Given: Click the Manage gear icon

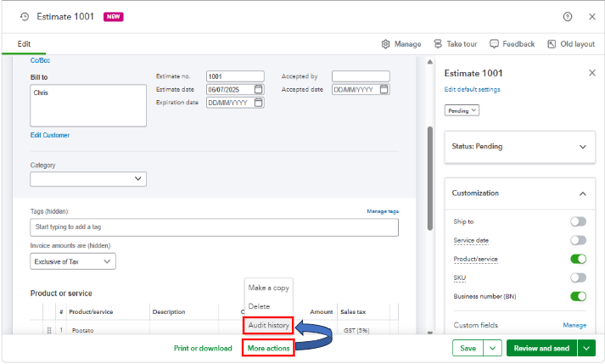Looking at the screenshot, I should point(385,44).
